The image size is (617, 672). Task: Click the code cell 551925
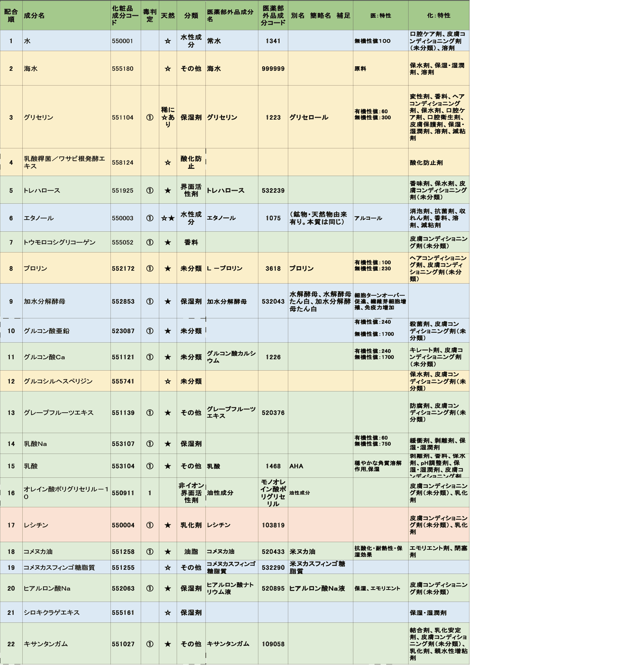pyautogui.click(x=126, y=190)
